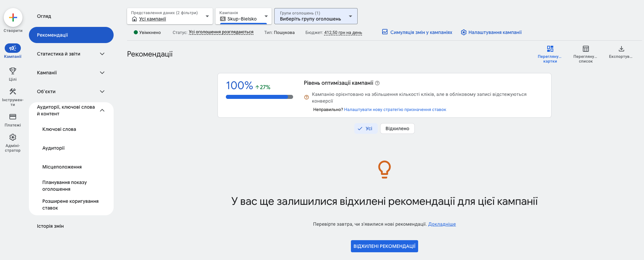Viewport: 644px width, 260px height.
Task: Click the export download icon
Action: [x=621, y=49]
